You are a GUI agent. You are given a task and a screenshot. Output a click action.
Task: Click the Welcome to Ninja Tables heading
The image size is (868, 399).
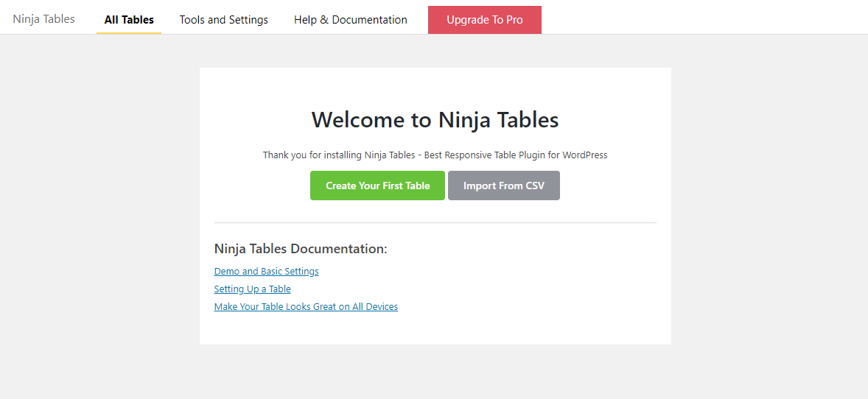click(435, 119)
